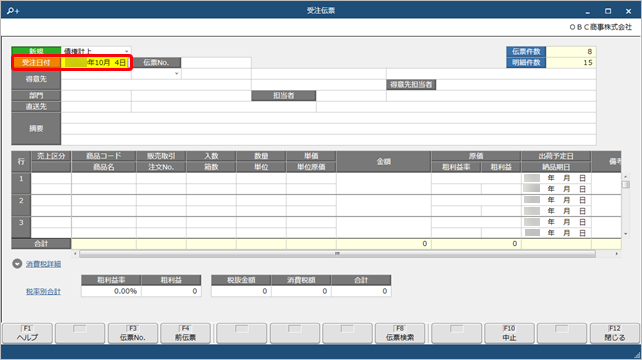Click the 新規 mode label
Screen dimensions: 642x360
[x=36, y=51]
